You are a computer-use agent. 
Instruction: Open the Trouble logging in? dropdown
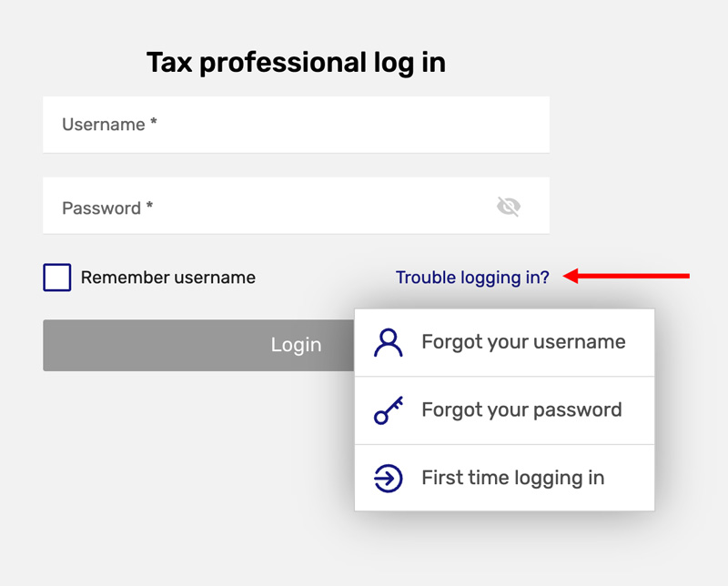(x=472, y=278)
